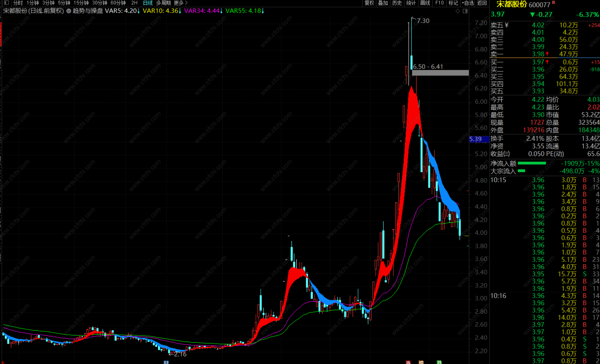Open the 画线 drawing tools
Image resolution: width=600 pixels, height=364 pixels.
click(x=425, y=3)
